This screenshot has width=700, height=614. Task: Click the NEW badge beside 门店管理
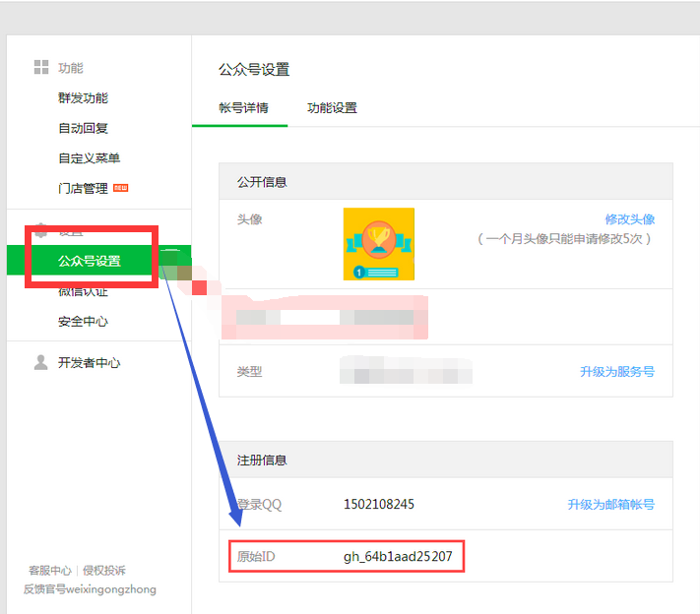click(x=121, y=188)
